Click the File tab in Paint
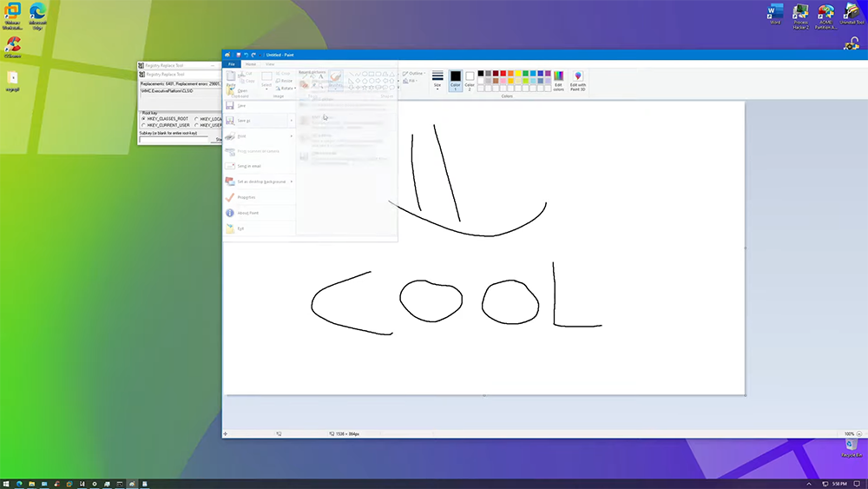The width and height of the screenshot is (868, 489). click(x=232, y=64)
